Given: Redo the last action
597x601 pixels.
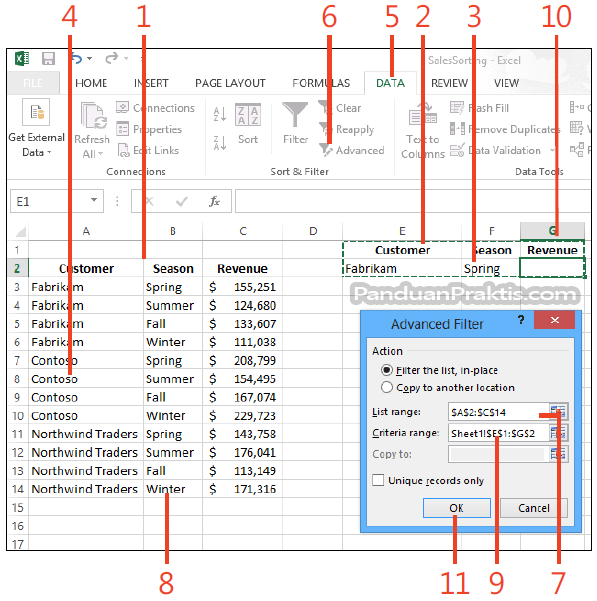Looking at the screenshot, I should pos(112,59).
